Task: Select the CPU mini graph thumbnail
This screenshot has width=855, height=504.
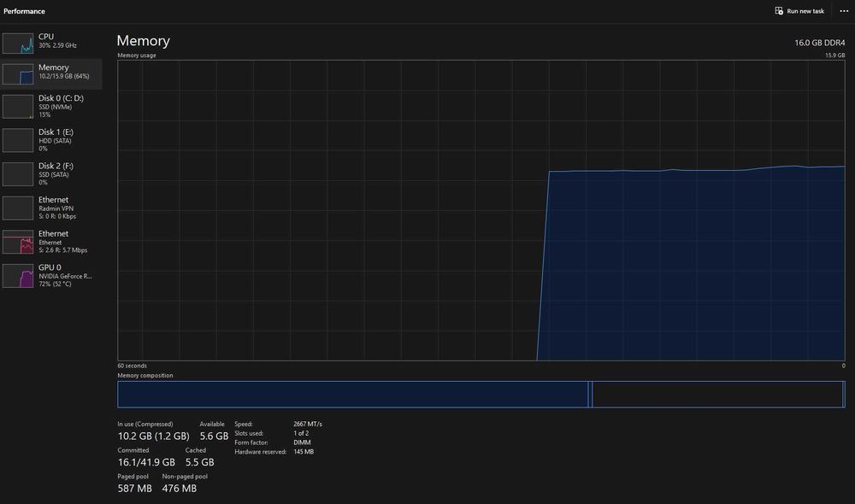Action: 18,44
